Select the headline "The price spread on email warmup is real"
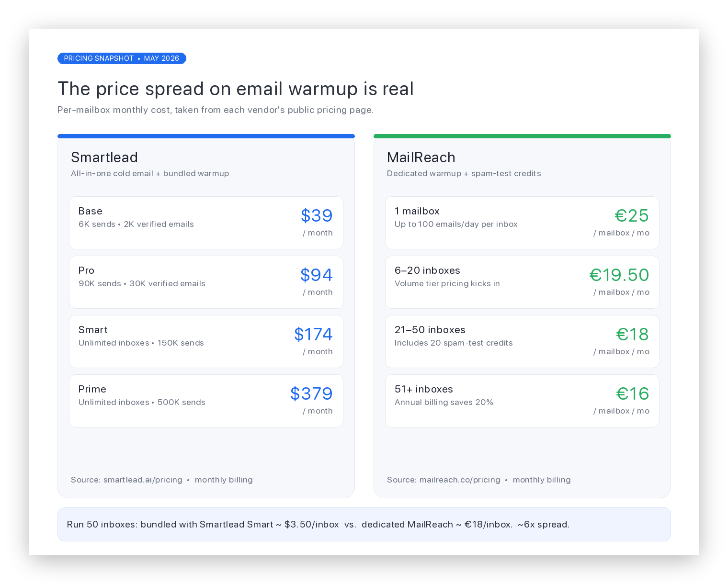The height and width of the screenshot is (584, 728). point(236,89)
